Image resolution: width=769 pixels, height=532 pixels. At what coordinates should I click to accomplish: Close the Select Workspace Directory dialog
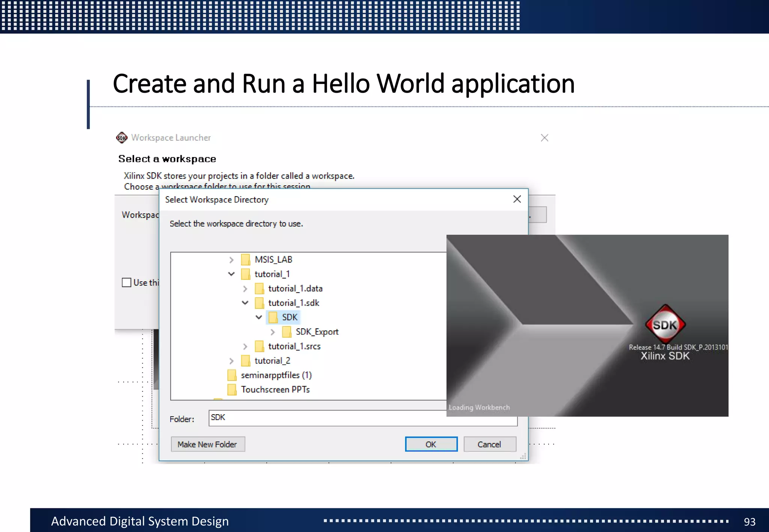(517, 199)
